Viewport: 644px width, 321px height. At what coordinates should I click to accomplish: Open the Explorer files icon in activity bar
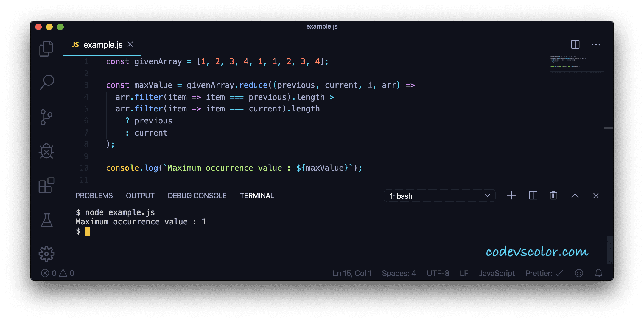tap(46, 49)
